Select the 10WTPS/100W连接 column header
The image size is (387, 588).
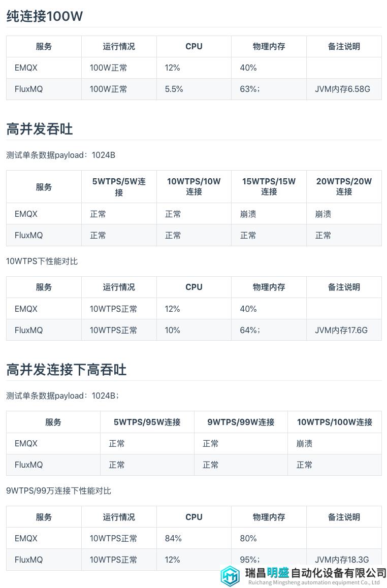(x=335, y=422)
